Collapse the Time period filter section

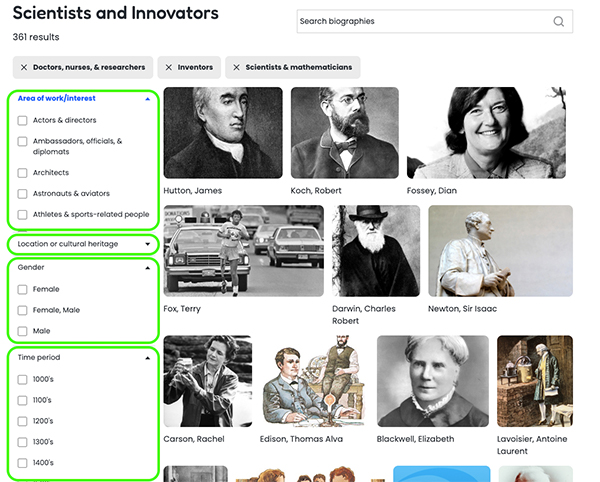click(x=148, y=358)
